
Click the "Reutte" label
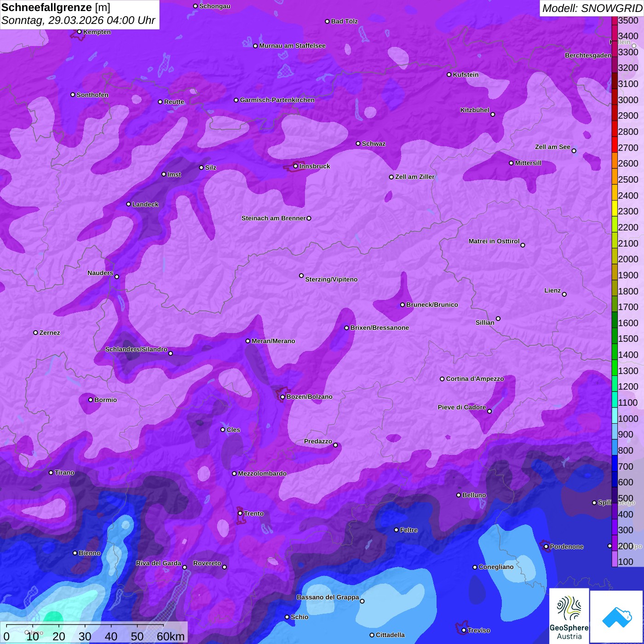(x=174, y=102)
